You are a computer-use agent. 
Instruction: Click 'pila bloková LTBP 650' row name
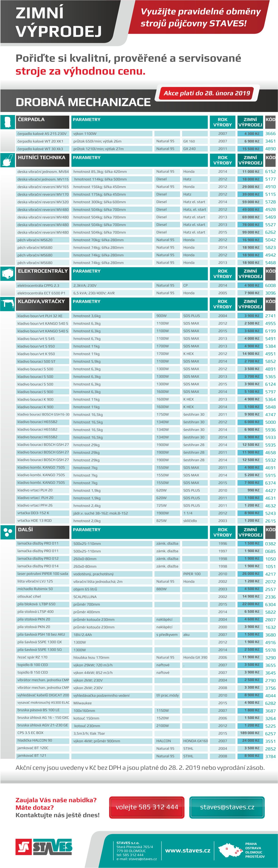click(x=37, y=604)
